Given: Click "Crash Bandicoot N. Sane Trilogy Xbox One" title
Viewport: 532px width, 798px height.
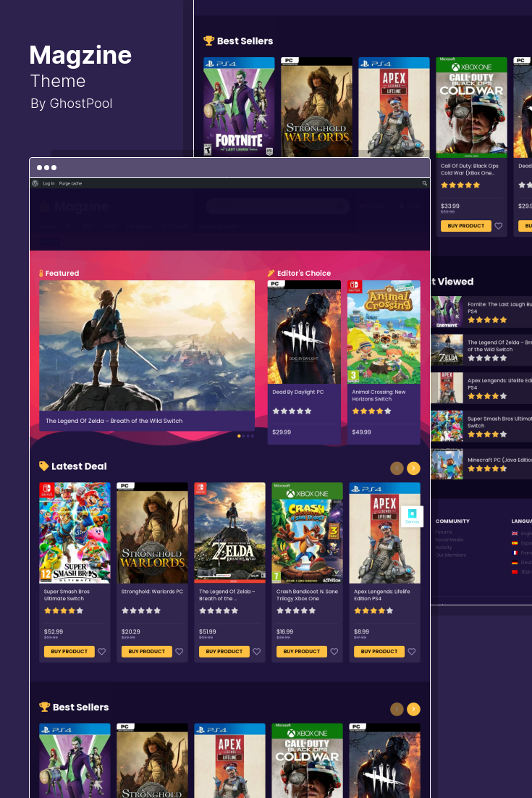Looking at the screenshot, I should pos(307,595).
